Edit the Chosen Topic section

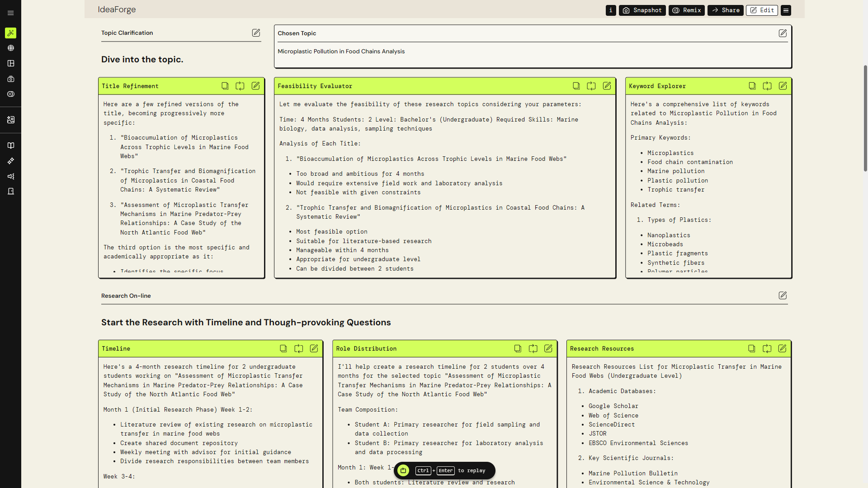tap(783, 33)
